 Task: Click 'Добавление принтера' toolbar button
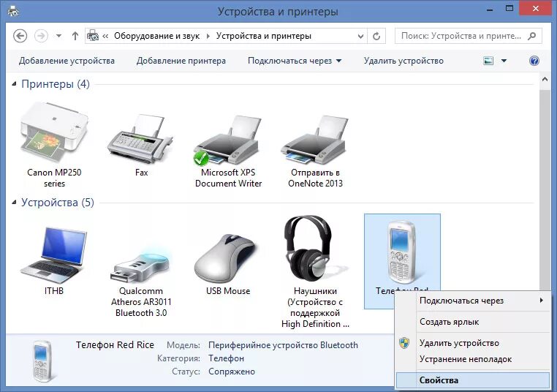[181, 61]
